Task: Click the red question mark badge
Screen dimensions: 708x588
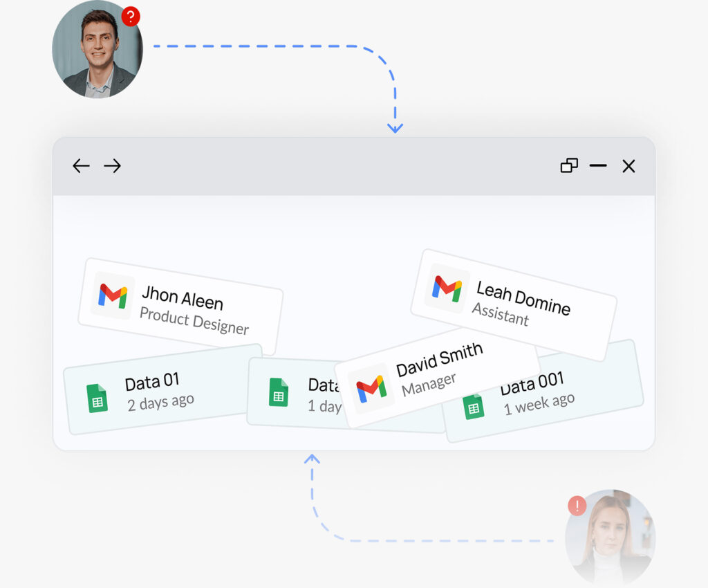Action: pyautogui.click(x=131, y=17)
